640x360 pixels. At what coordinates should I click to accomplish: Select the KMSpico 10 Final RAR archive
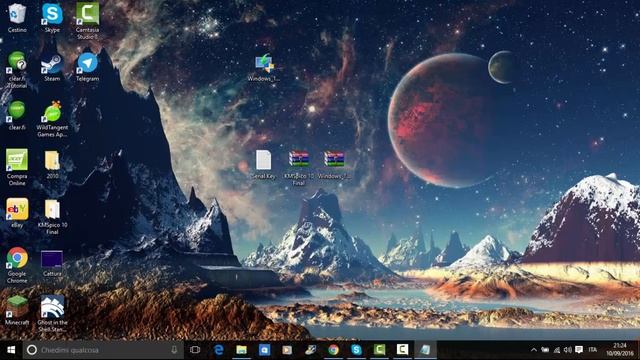[x=299, y=168]
